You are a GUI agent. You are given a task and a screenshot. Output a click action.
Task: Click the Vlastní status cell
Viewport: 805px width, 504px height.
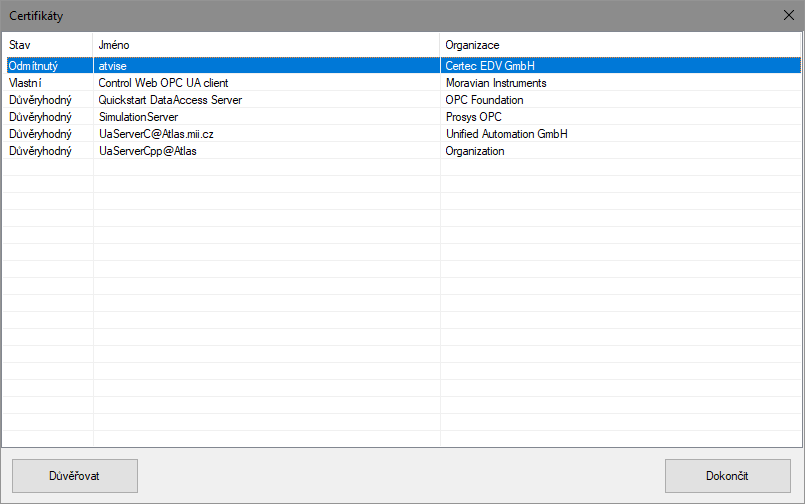pyautogui.click(x=25, y=83)
